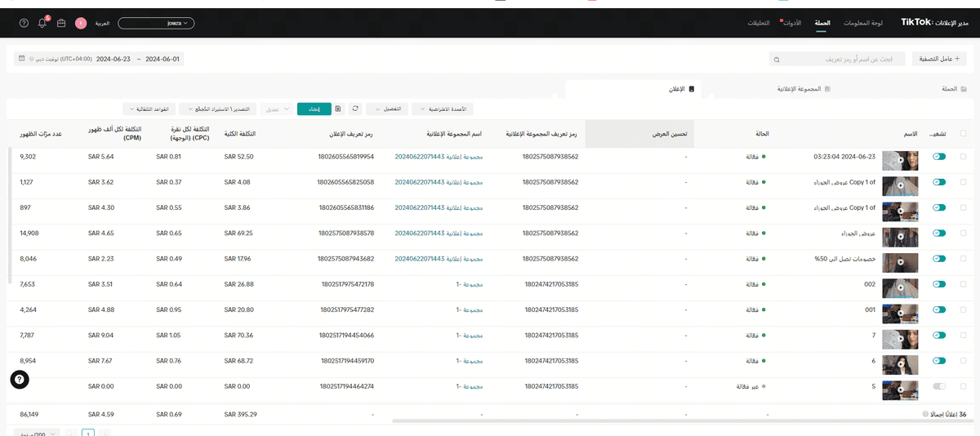Image resolution: width=980 pixels, height=436 pixels.
Task: Click the export report file icon
Action: tap(338, 109)
